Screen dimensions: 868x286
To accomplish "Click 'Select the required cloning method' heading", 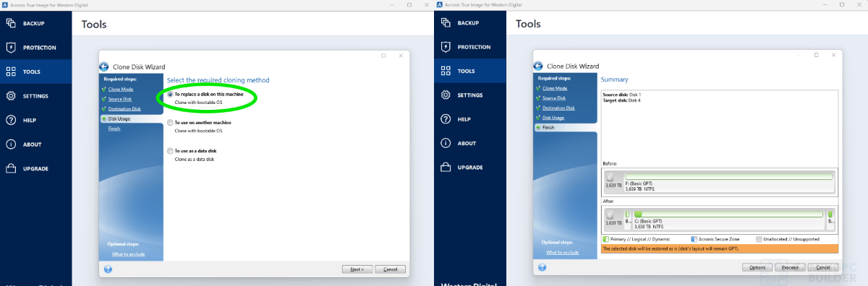I will coord(218,80).
